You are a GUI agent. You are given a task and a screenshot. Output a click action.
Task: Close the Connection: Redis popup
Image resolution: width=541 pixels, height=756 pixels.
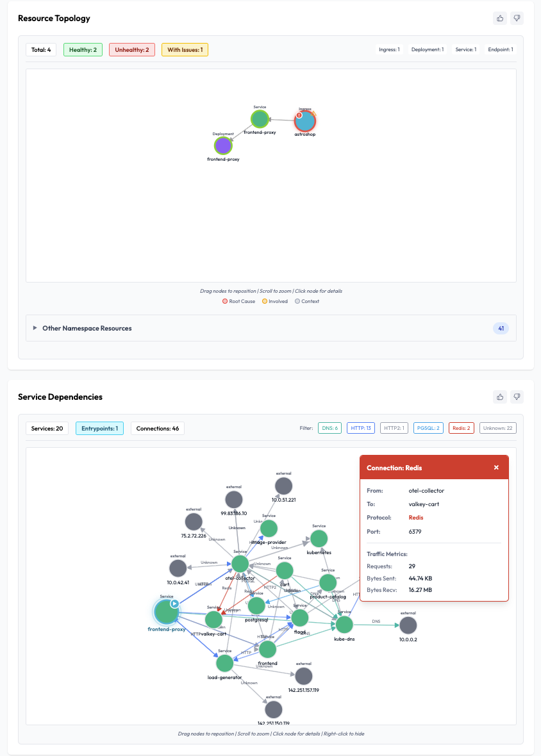tap(496, 468)
